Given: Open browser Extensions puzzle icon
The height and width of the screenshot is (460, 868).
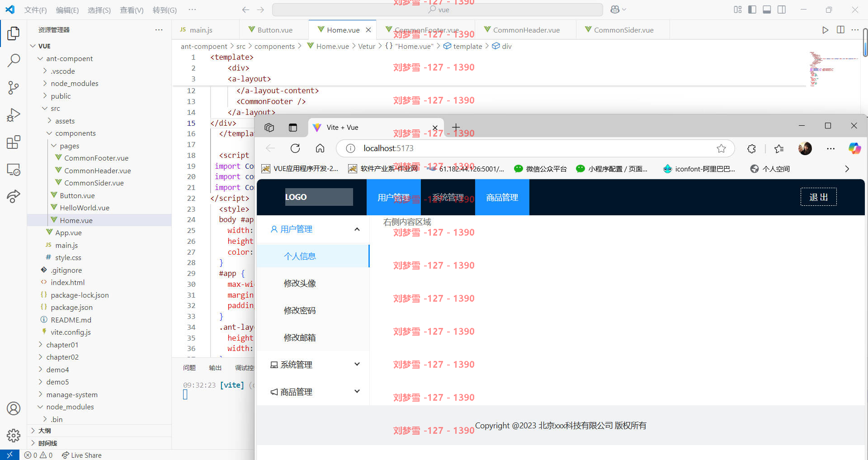Looking at the screenshot, I should 751,148.
